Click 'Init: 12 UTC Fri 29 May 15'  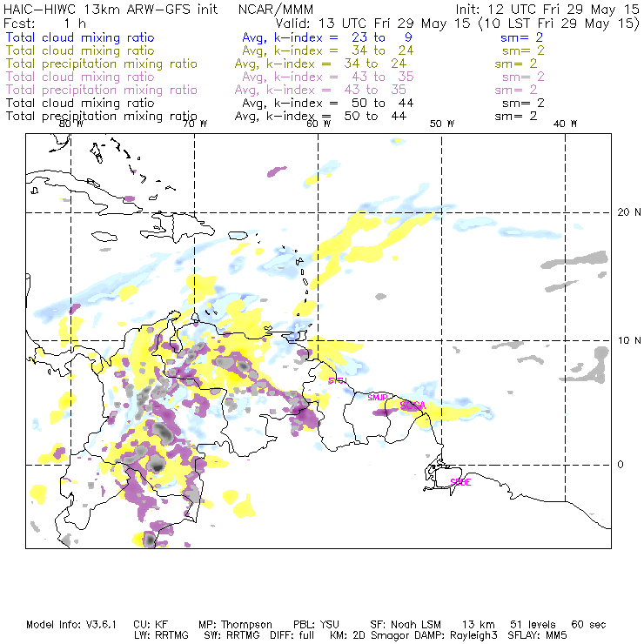click(547, 10)
